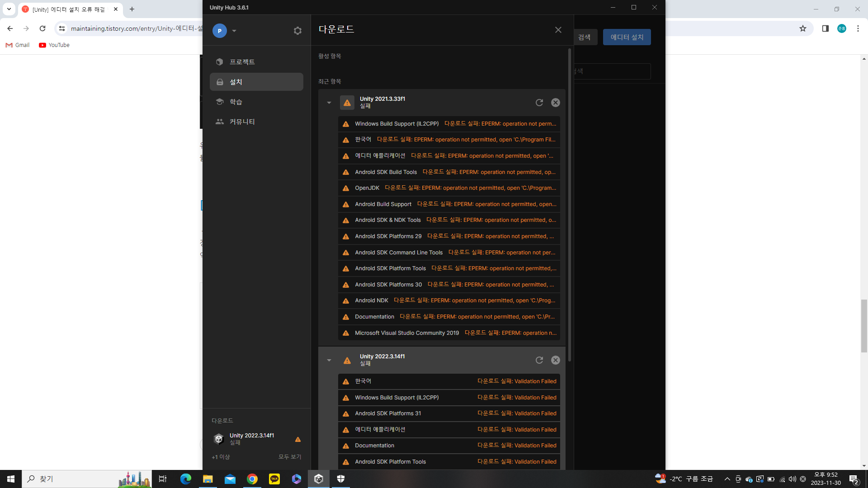Click the Chrome page vertical scrollbar
868x488 pixels.
[864, 325]
